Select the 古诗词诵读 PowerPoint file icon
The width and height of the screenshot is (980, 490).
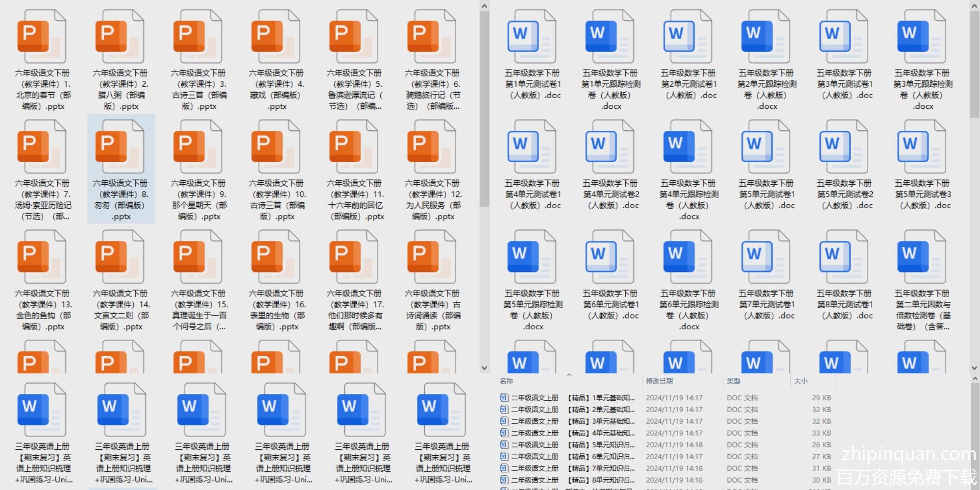[432, 257]
